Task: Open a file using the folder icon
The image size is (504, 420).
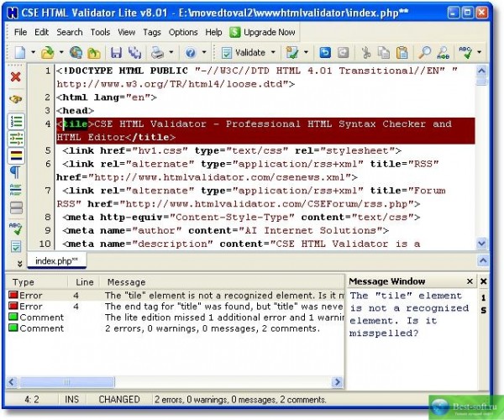Action: point(48,52)
